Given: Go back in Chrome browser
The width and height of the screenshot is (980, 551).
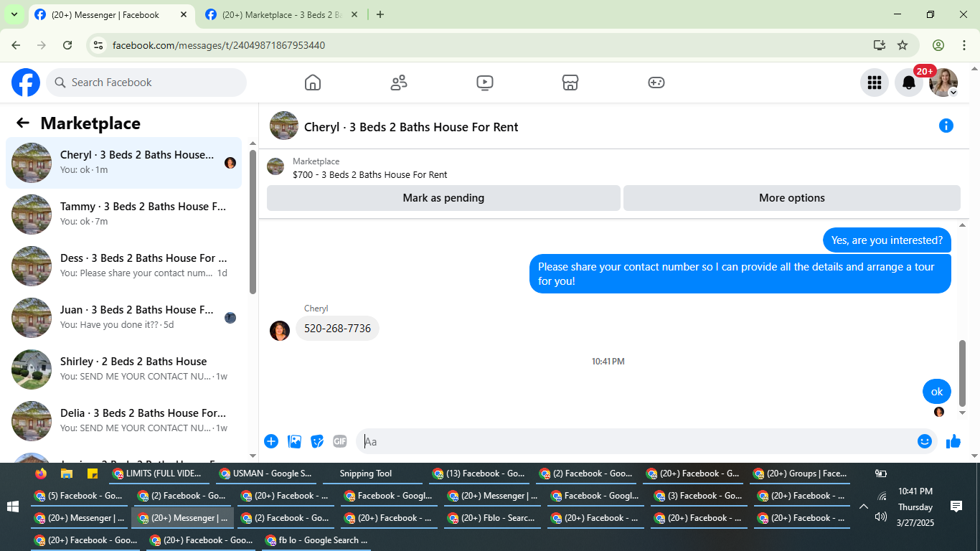Looking at the screenshot, I should (x=16, y=45).
